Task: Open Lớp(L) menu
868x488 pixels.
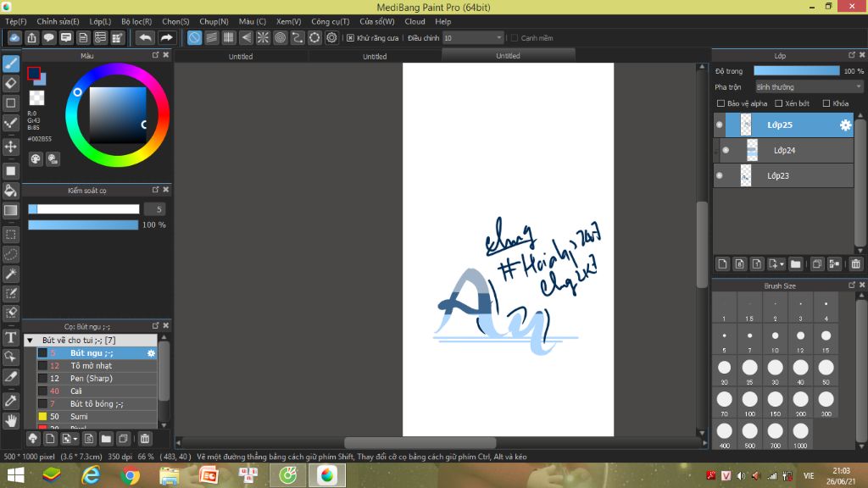Action: click(x=100, y=21)
